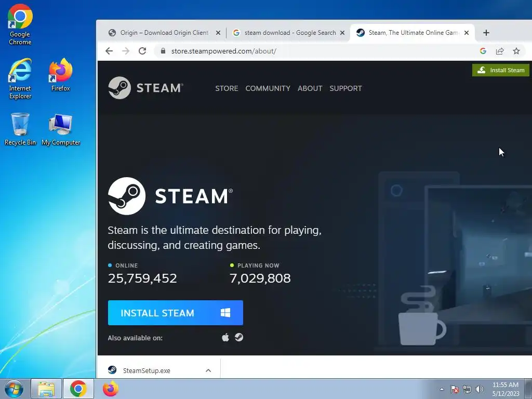Click blue INSTALL STEAM button

tap(176, 313)
